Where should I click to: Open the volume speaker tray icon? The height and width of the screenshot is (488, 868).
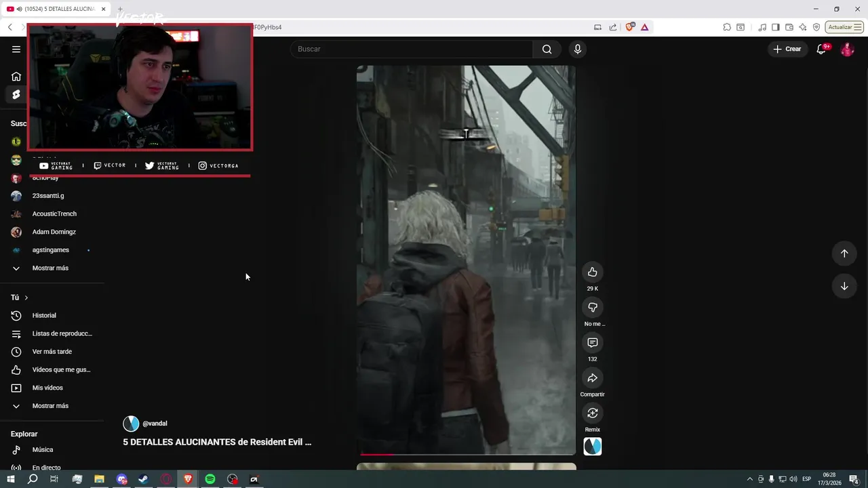(x=793, y=479)
